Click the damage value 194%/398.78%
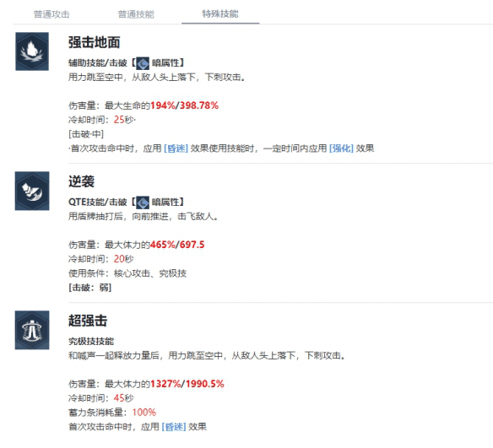The height and width of the screenshot is (448, 493). pos(184,105)
